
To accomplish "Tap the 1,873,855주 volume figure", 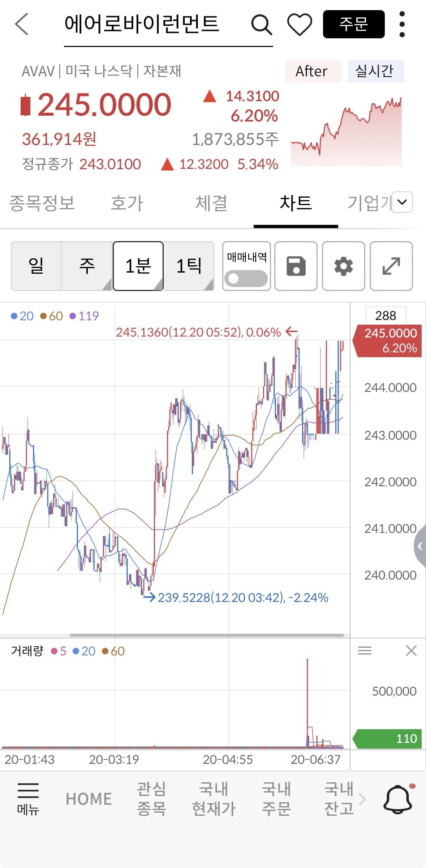I will coord(235,139).
